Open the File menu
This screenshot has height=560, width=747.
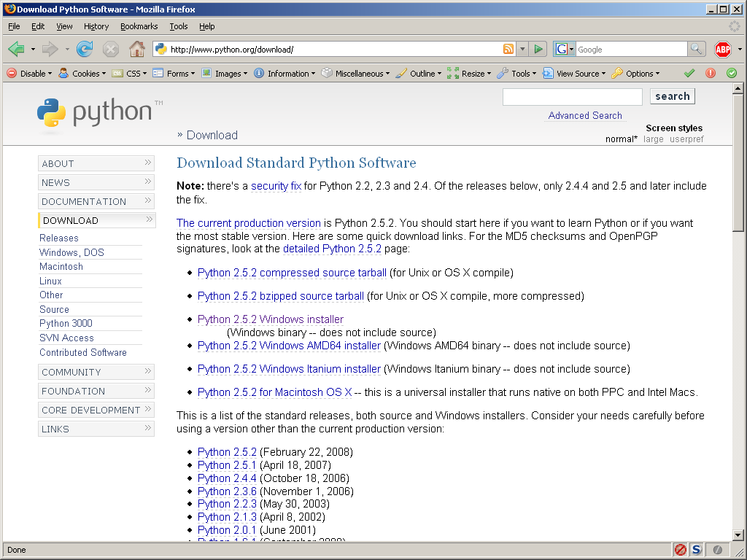(15, 26)
